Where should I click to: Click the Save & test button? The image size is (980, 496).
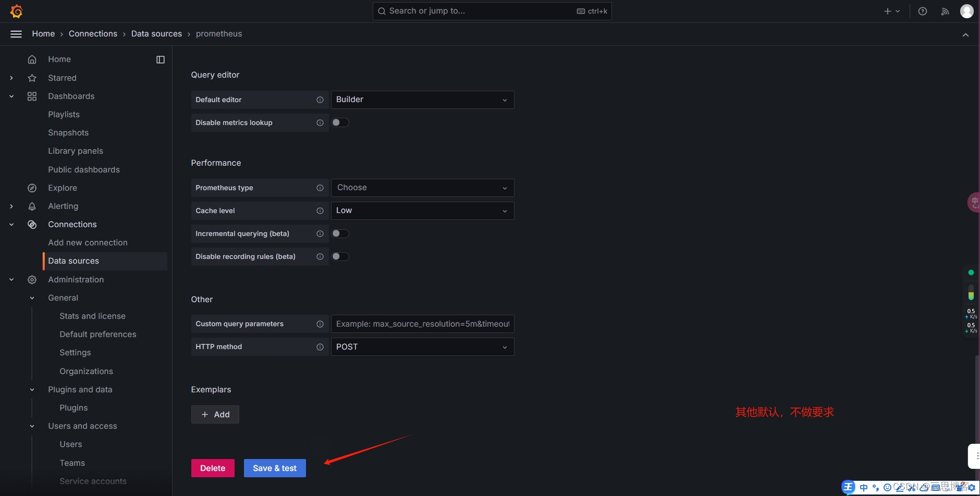[275, 468]
